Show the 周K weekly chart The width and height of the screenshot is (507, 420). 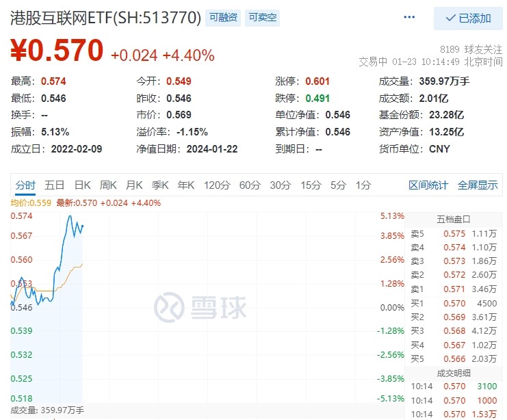109,185
